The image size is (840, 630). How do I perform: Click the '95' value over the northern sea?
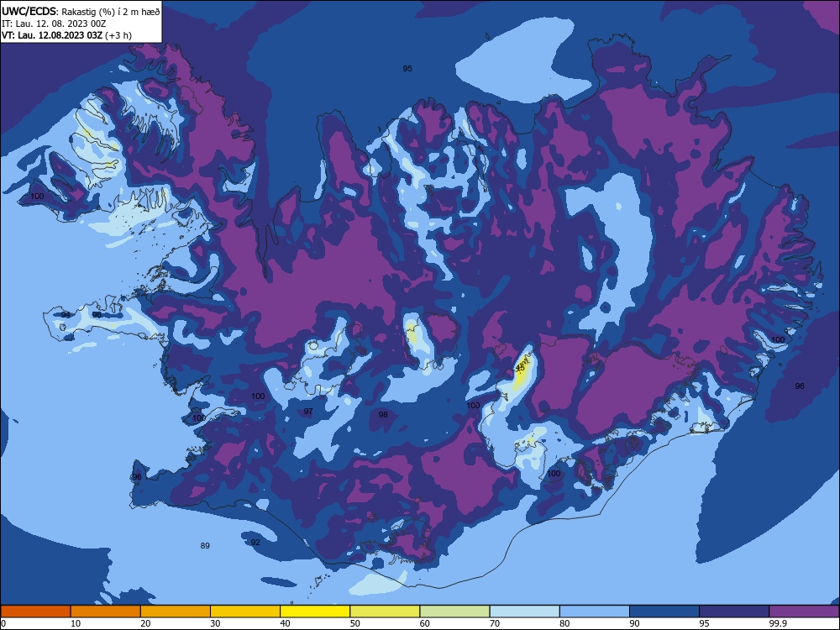pyautogui.click(x=407, y=69)
